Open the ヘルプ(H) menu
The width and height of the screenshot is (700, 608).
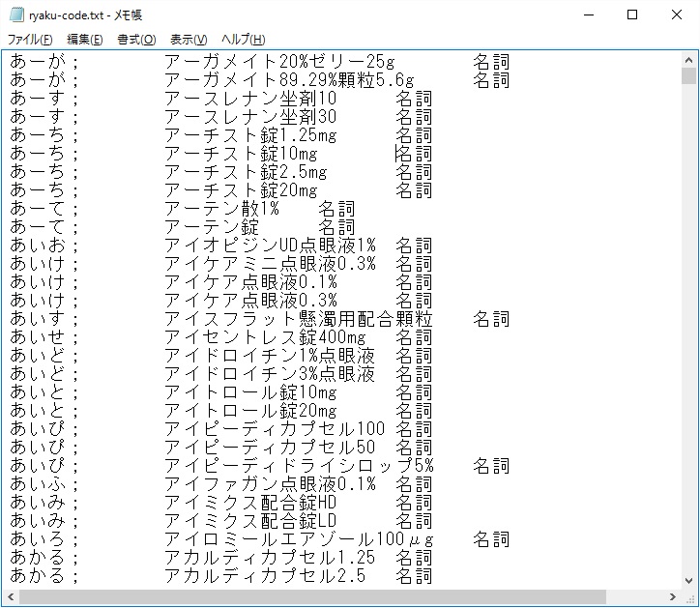[244, 40]
